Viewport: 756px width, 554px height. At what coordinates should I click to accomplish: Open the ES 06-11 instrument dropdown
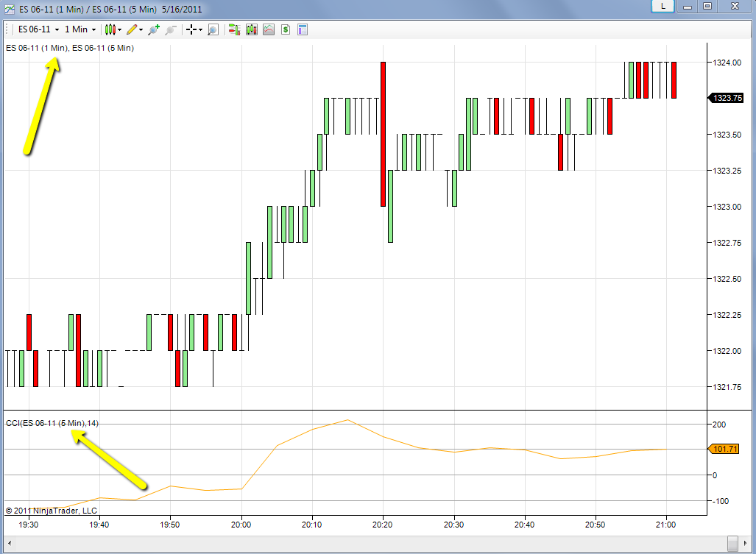tap(38, 29)
